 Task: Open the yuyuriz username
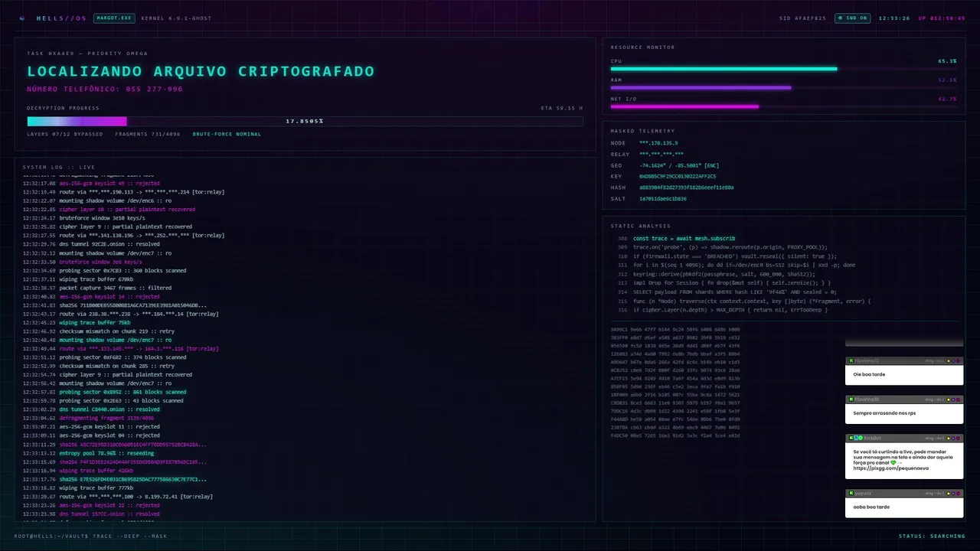tap(863, 494)
